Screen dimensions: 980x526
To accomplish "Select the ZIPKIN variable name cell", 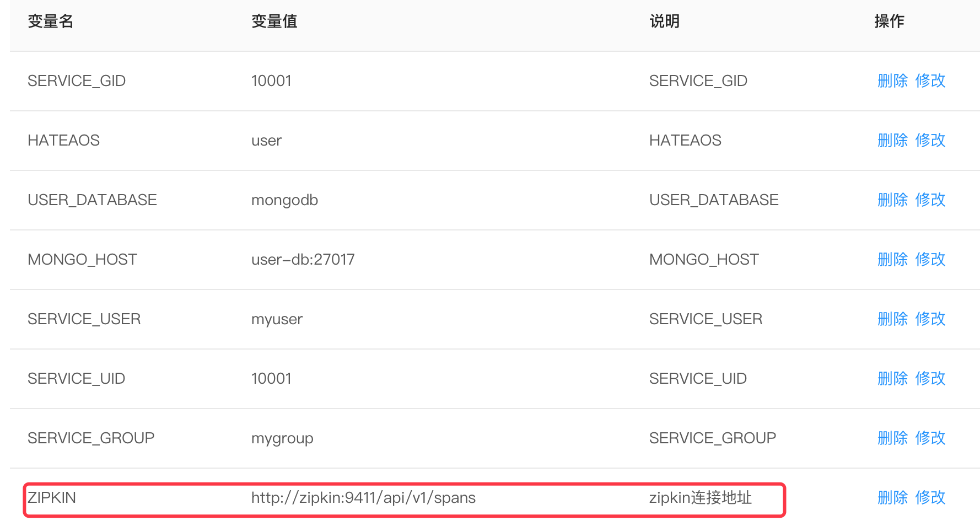I will [x=52, y=498].
